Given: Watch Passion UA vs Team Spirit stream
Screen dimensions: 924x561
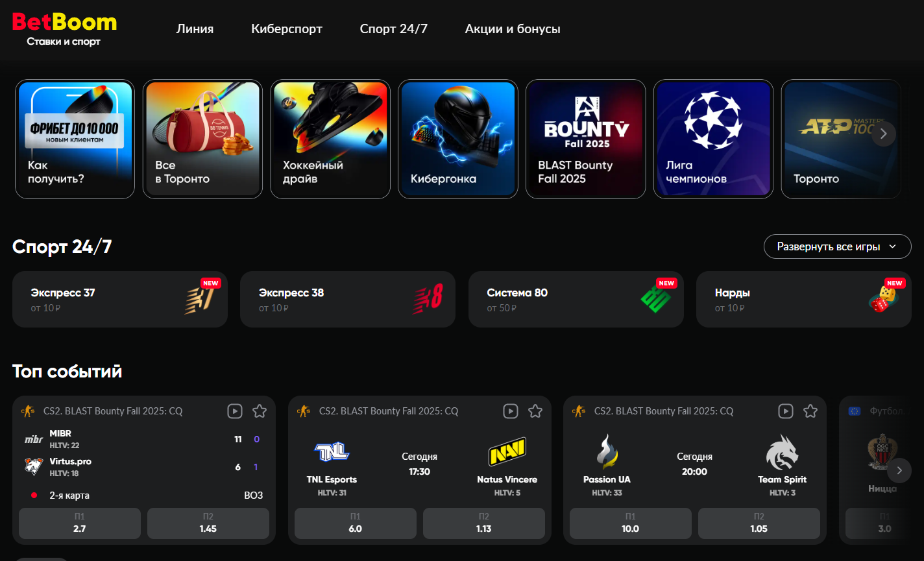Looking at the screenshot, I should point(786,411).
